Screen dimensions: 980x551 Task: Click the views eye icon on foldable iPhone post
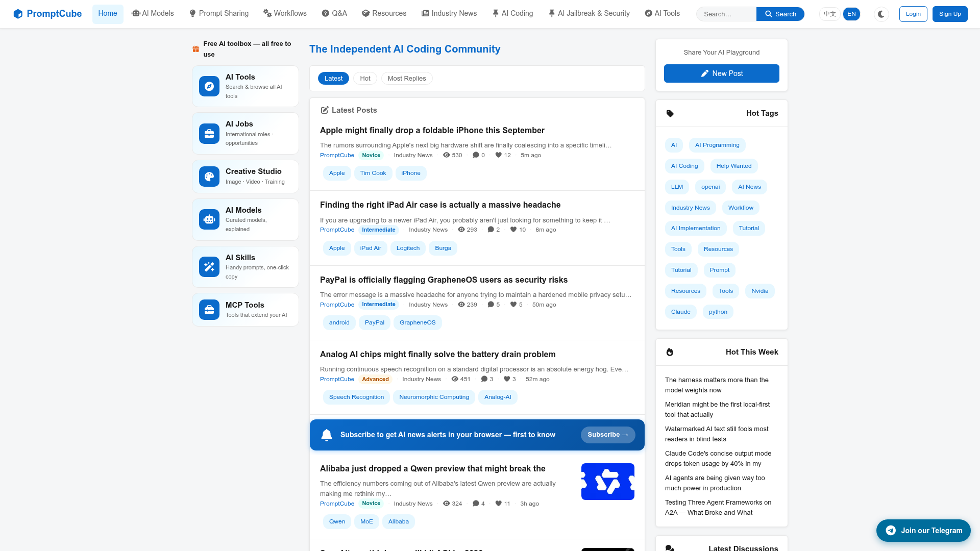click(x=447, y=155)
